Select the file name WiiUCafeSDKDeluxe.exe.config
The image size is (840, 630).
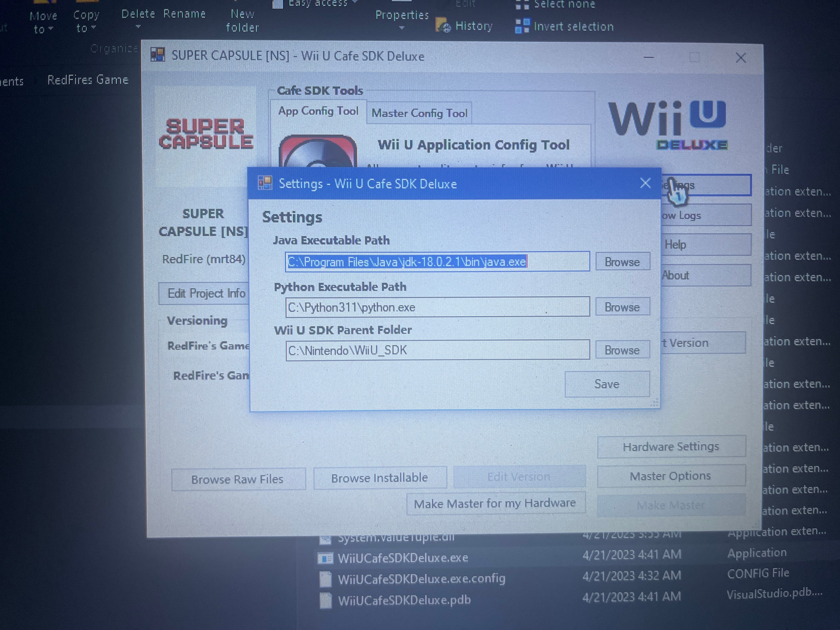click(421, 579)
